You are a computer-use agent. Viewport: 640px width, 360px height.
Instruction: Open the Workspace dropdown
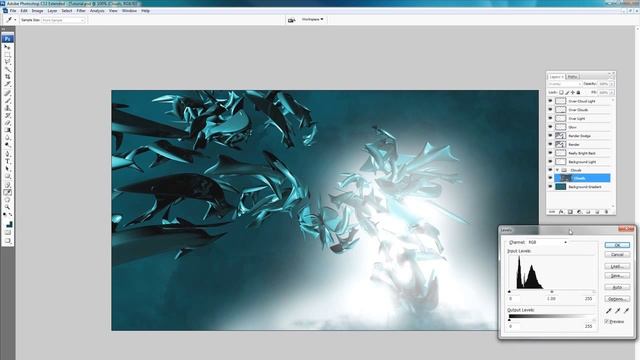[x=312, y=19]
